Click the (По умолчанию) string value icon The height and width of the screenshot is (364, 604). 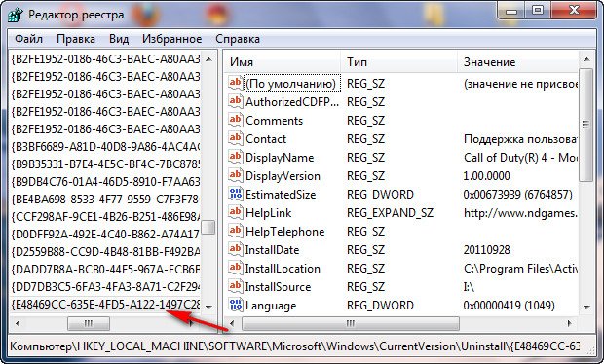pyautogui.click(x=236, y=83)
